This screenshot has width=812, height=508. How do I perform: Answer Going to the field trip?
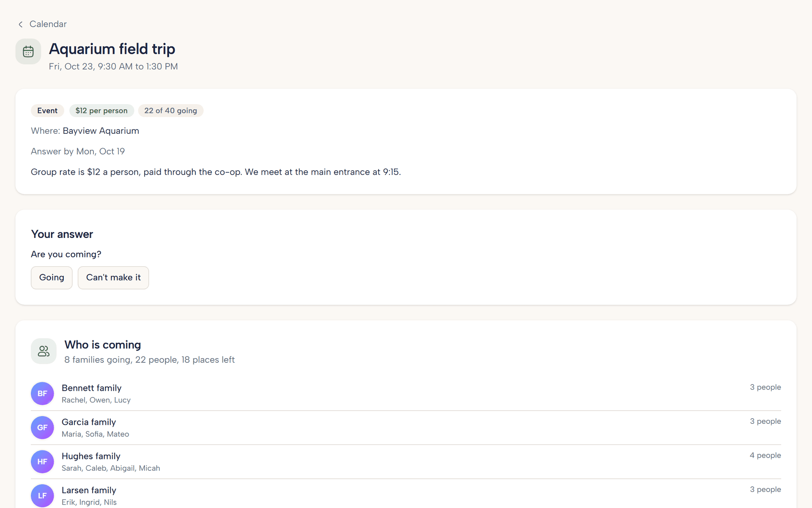pyautogui.click(x=52, y=278)
